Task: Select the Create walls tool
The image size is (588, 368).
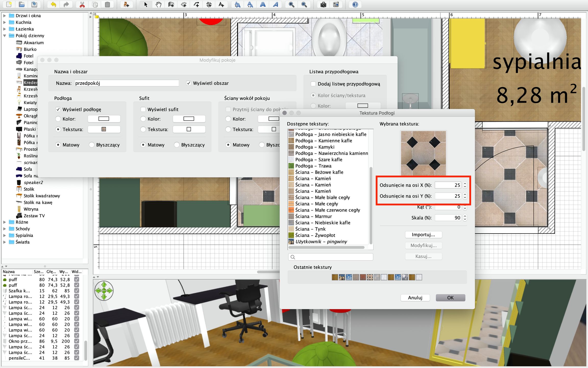Action: tap(171, 5)
